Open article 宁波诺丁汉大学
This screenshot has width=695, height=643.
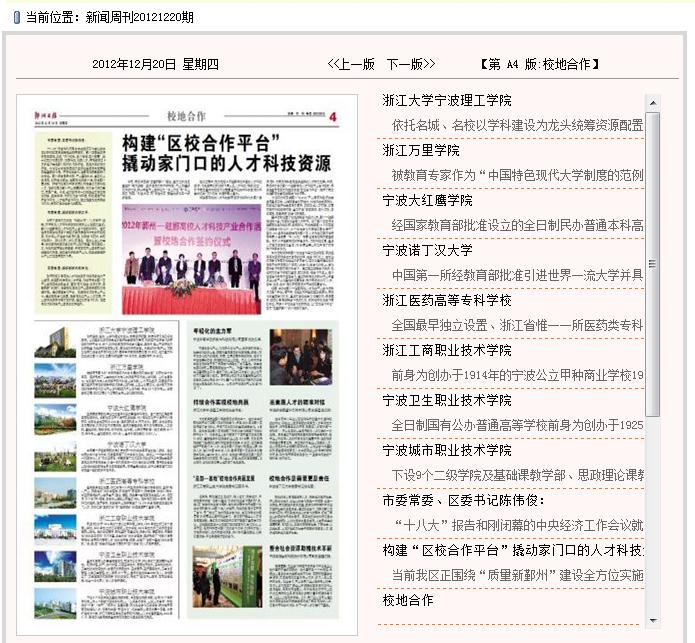point(427,251)
